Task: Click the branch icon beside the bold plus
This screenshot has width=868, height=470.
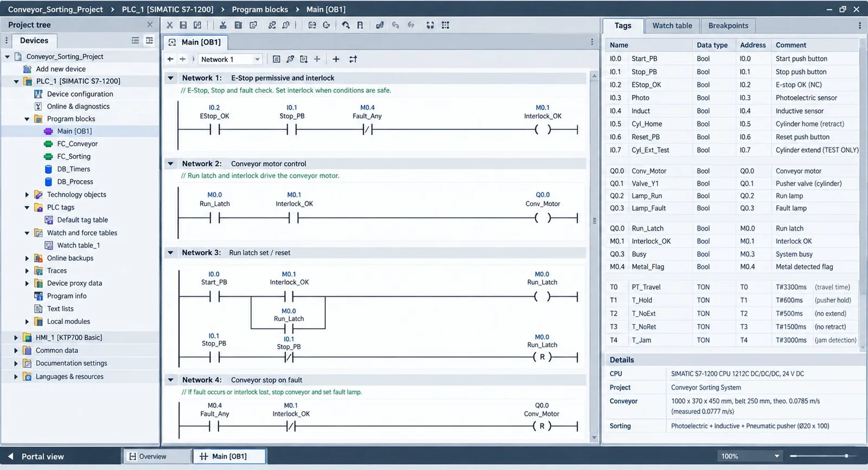Action: coord(353,59)
